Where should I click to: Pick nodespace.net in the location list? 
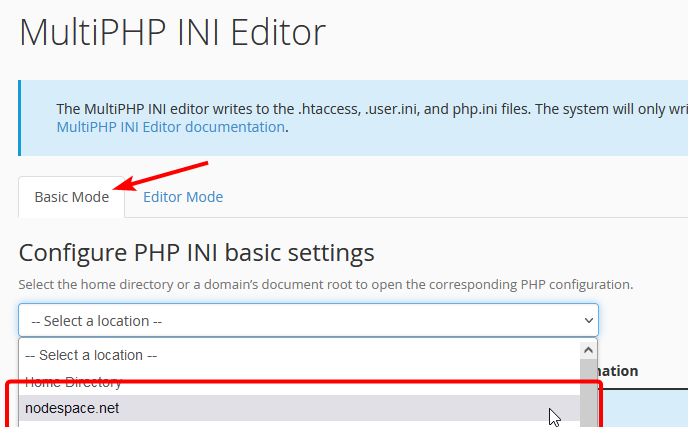(72, 408)
